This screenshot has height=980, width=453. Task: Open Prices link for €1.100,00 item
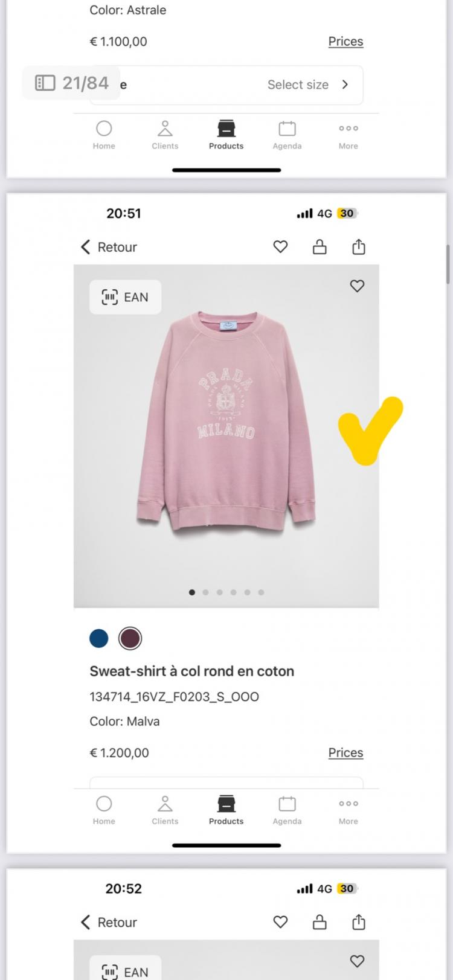pyautogui.click(x=345, y=41)
